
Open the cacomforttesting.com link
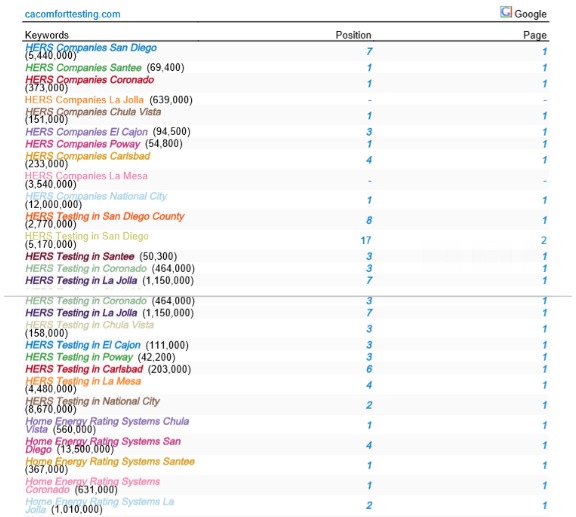pyautogui.click(x=72, y=14)
